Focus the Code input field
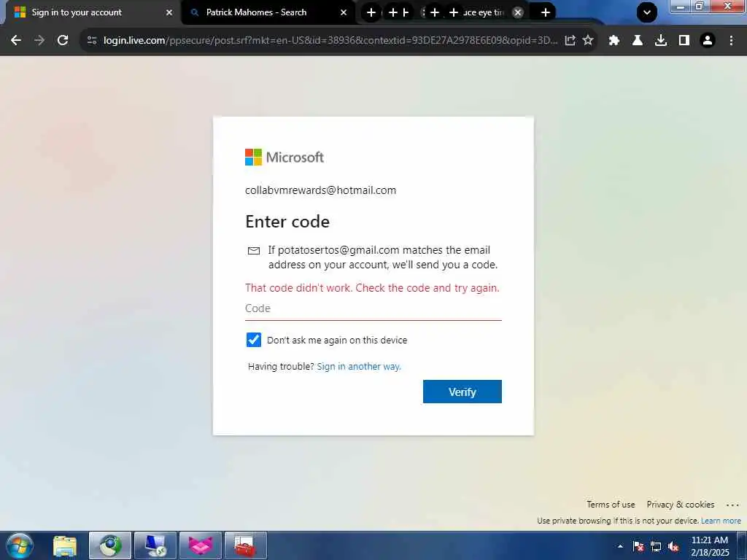Image resolution: width=747 pixels, height=560 pixels. (x=373, y=308)
